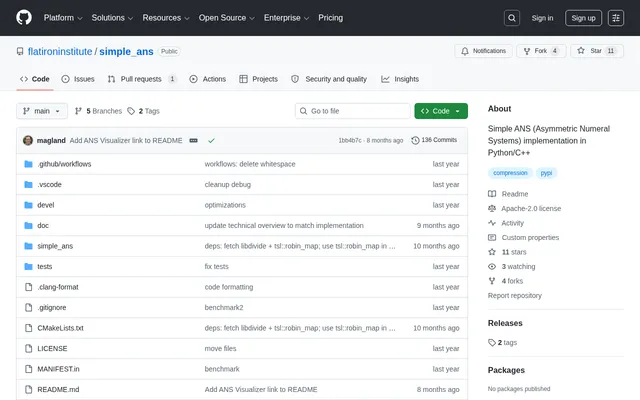Expand the Resources menu

(x=166, y=18)
